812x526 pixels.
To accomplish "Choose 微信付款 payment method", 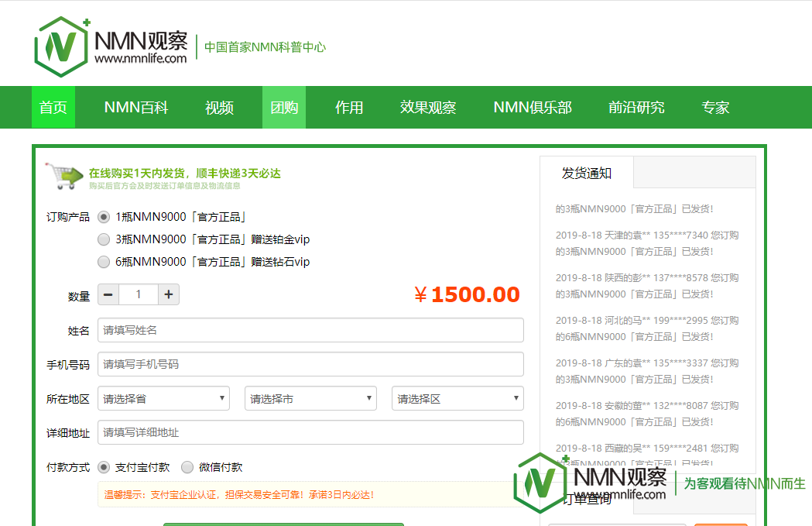I will tap(187, 467).
